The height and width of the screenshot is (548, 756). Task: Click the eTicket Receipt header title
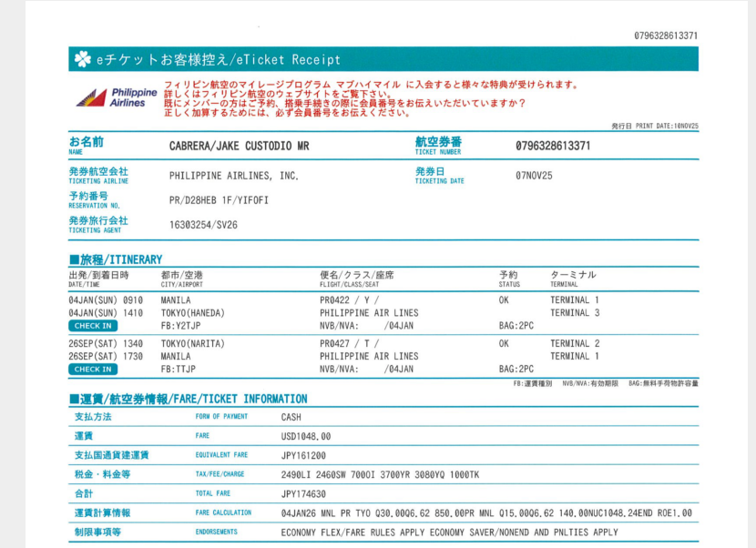[x=219, y=60]
